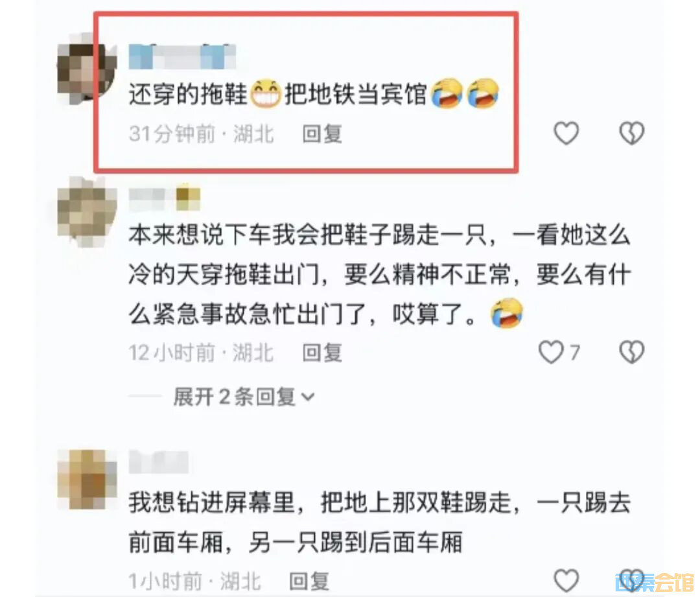Like the slippers subway hotel comment
Image resolution: width=700 pixels, height=597 pixels.
coord(566,133)
